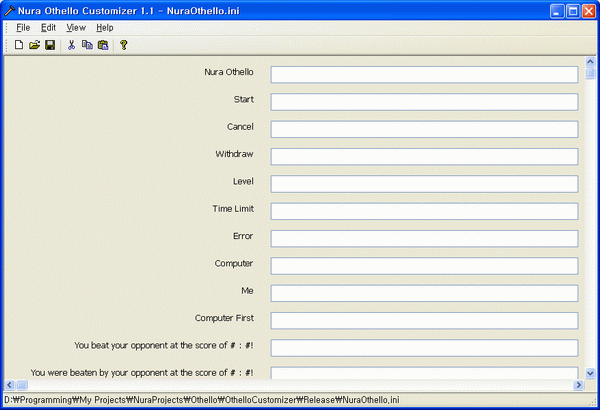Open the Edit menu
The image size is (600, 410).
click(x=48, y=28)
